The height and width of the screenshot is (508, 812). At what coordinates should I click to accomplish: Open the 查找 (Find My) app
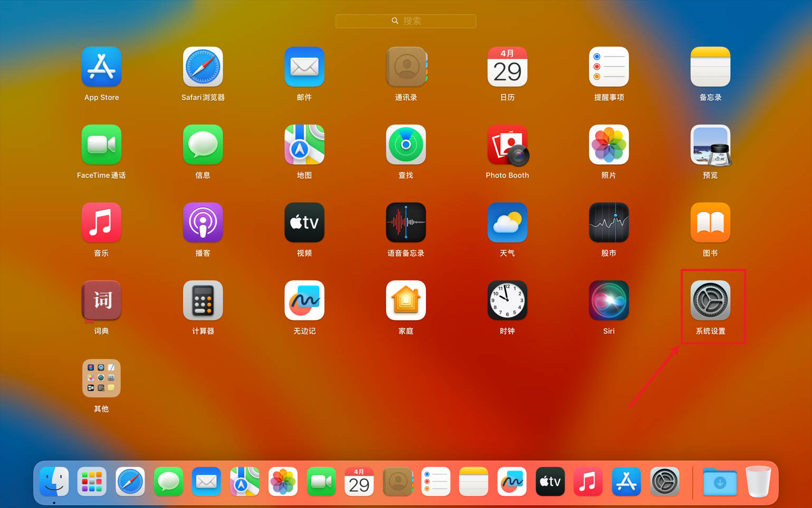tap(406, 145)
